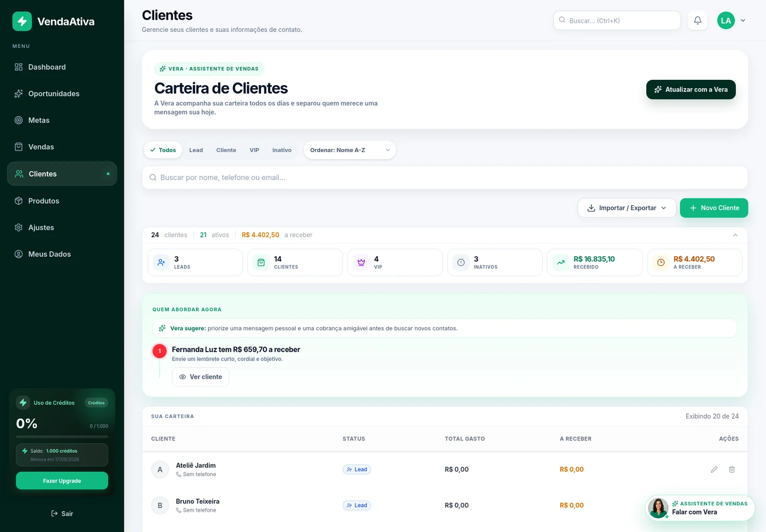Screen dimensions: 766x532
Task: Click the red priority badge number 1
Action: tap(160, 351)
